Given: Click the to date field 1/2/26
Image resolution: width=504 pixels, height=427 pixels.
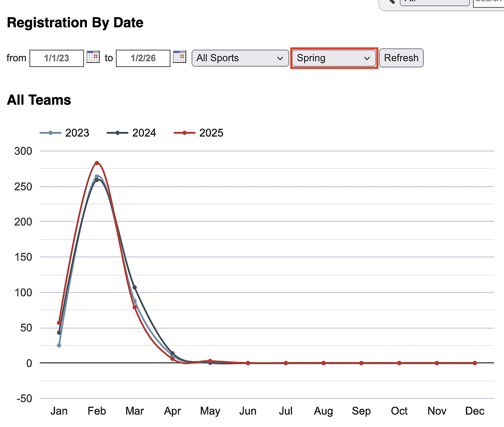Looking at the screenshot, I should [143, 58].
